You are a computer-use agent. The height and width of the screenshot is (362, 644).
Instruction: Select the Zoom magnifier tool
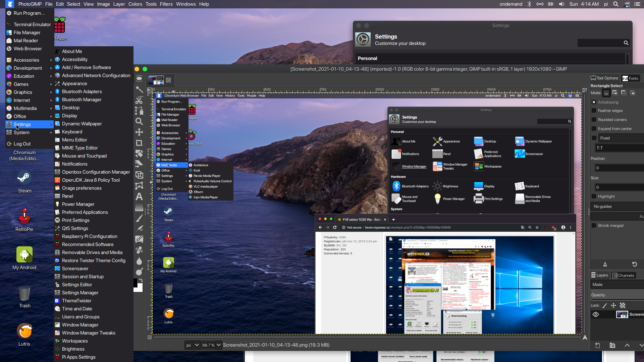coord(139,121)
